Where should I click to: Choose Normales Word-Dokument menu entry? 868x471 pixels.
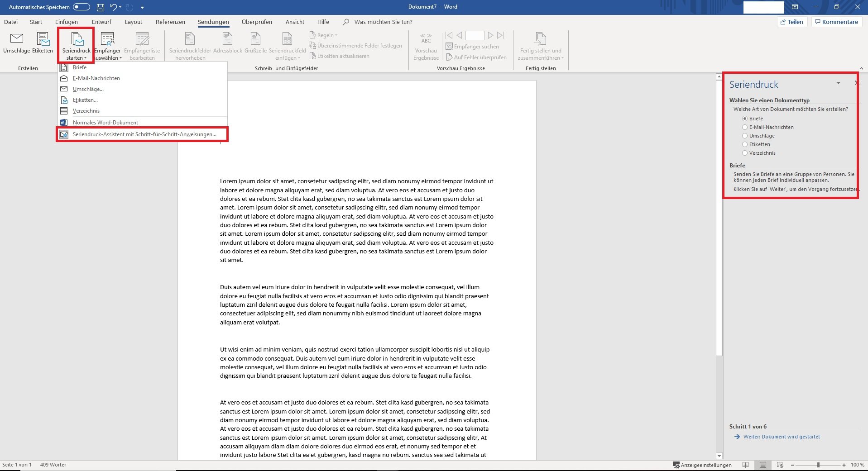coord(143,123)
